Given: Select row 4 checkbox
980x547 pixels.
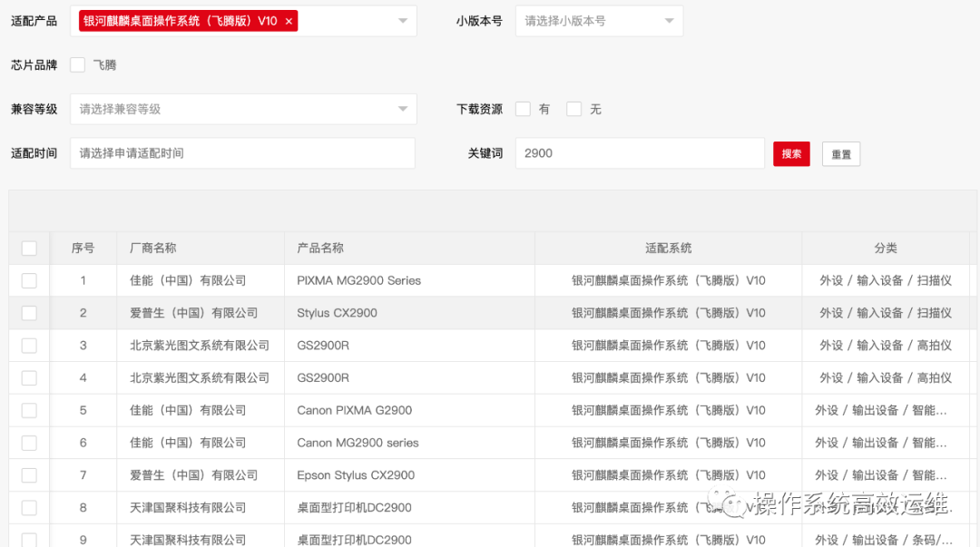Looking at the screenshot, I should click(29, 378).
